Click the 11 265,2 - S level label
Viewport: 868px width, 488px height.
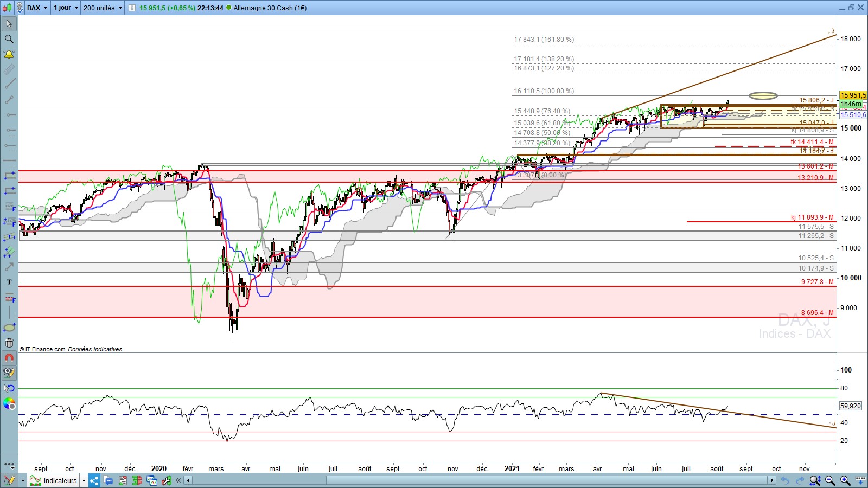[816, 236]
